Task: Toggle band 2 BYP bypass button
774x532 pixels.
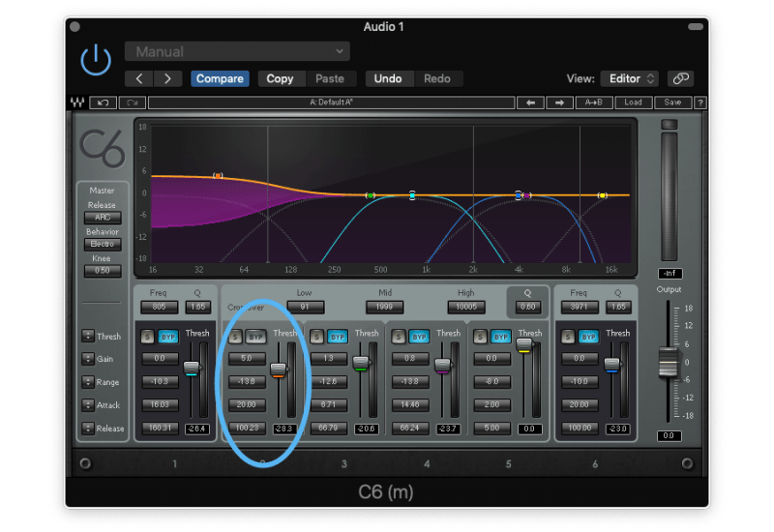Action: [x=255, y=337]
